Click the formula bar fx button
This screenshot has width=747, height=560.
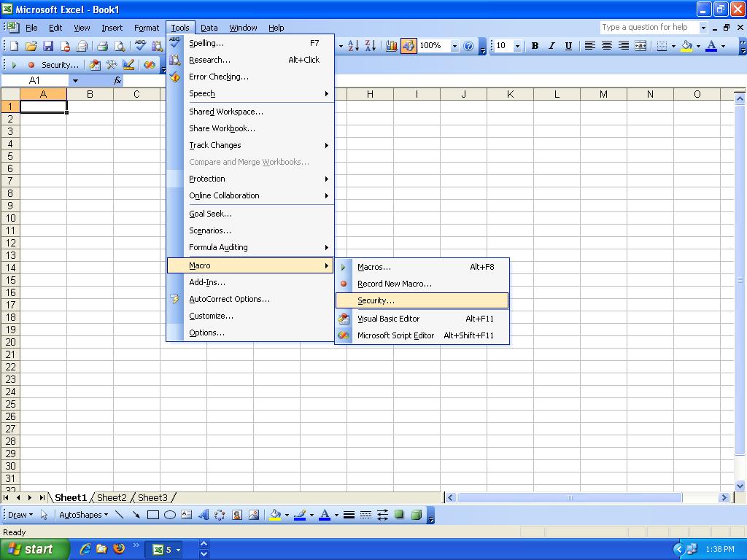[x=117, y=80]
